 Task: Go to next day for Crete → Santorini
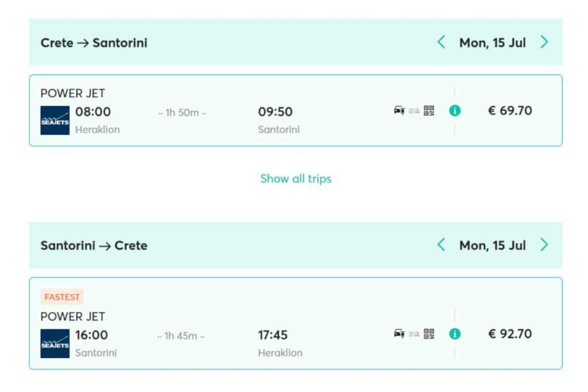click(544, 42)
